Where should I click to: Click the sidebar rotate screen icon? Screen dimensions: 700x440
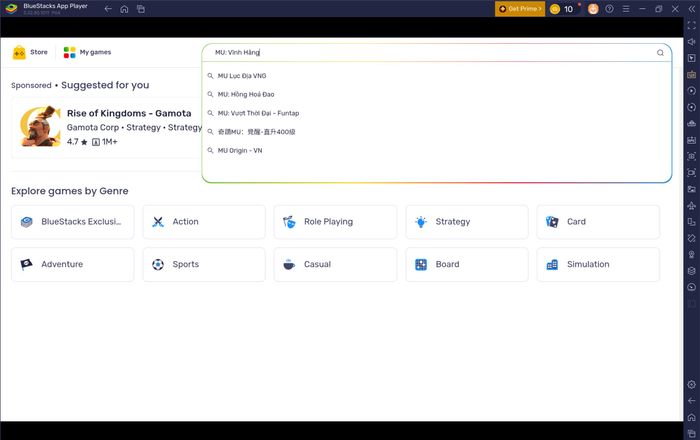tap(692, 238)
